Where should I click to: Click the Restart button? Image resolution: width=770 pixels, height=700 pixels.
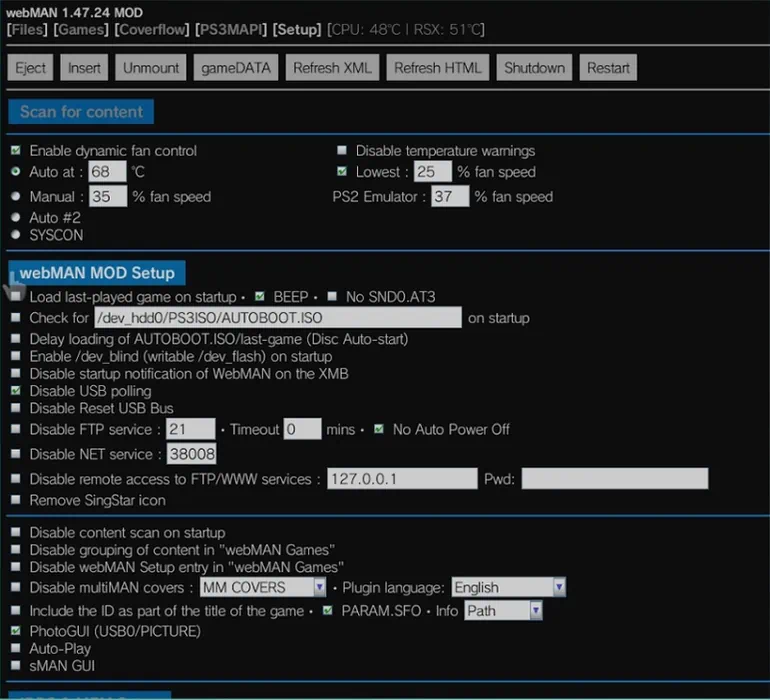coord(608,68)
